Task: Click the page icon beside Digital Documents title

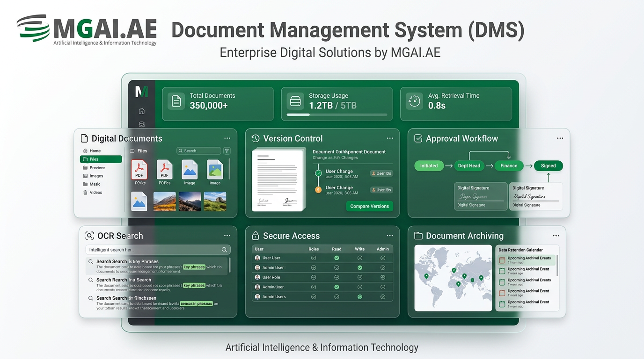Action: tap(85, 138)
